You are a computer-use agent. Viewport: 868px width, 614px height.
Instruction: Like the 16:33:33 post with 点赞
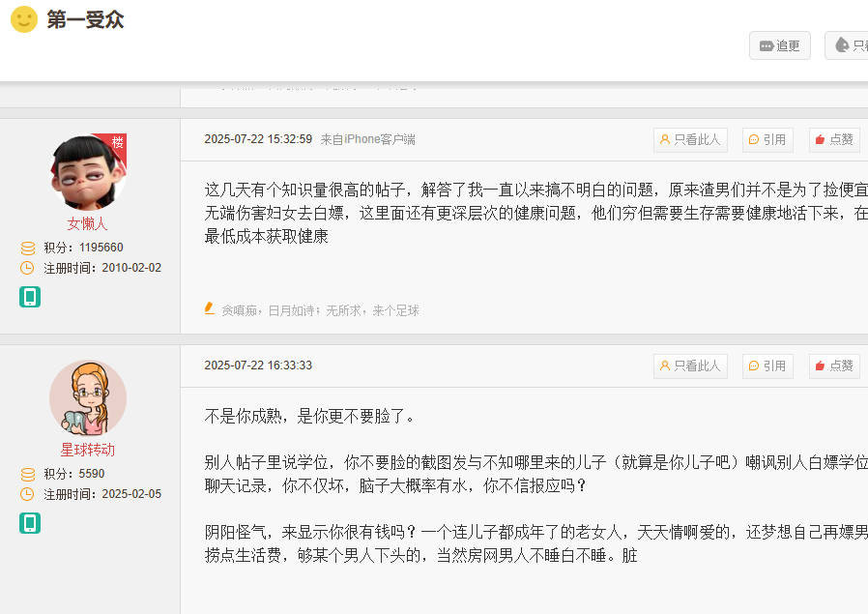point(834,365)
